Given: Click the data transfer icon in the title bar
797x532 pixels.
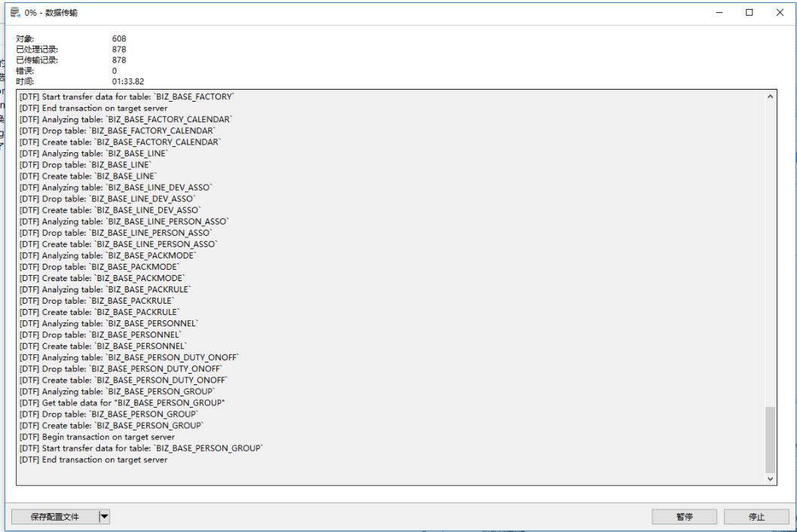Looking at the screenshot, I should click(13, 12).
